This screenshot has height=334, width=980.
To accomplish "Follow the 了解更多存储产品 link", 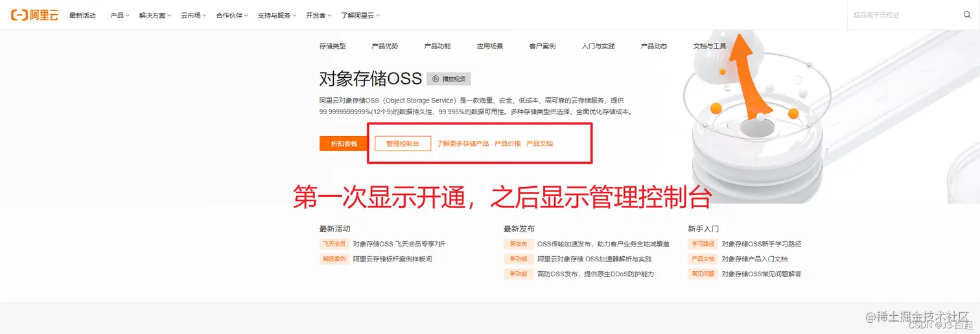I will coord(463,143).
